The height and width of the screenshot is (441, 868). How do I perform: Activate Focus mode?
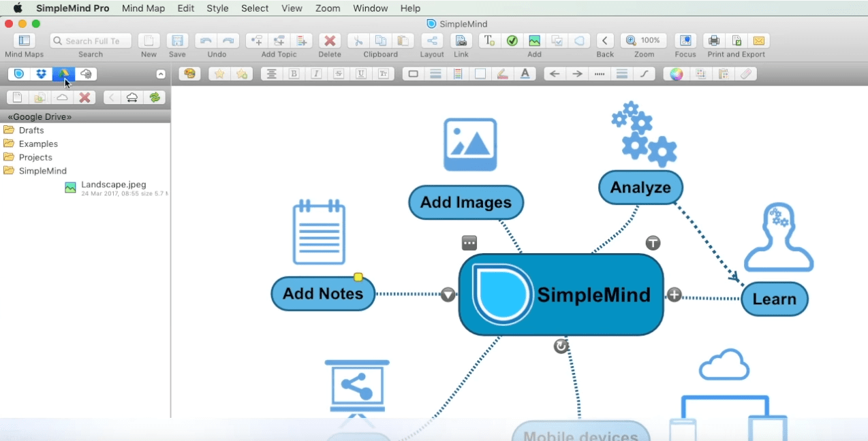685,41
